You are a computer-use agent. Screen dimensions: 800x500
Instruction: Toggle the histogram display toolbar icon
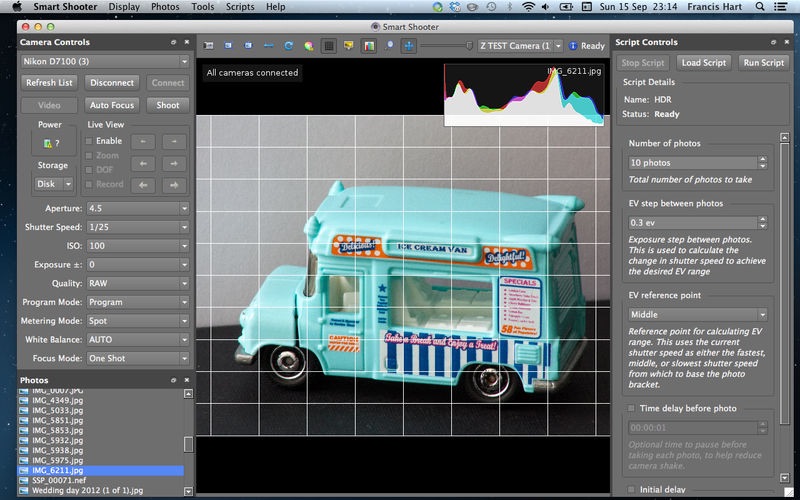(x=369, y=46)
